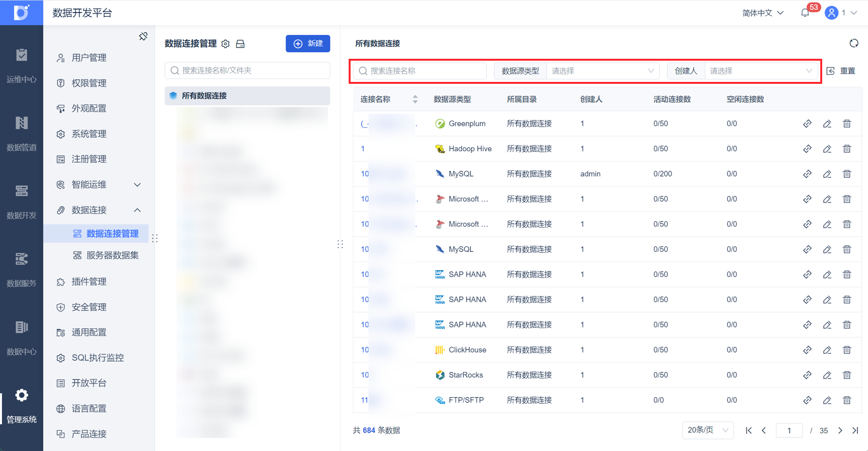
Task: Delete the Hadoop Hive connection row
Action: coord(847,149)
